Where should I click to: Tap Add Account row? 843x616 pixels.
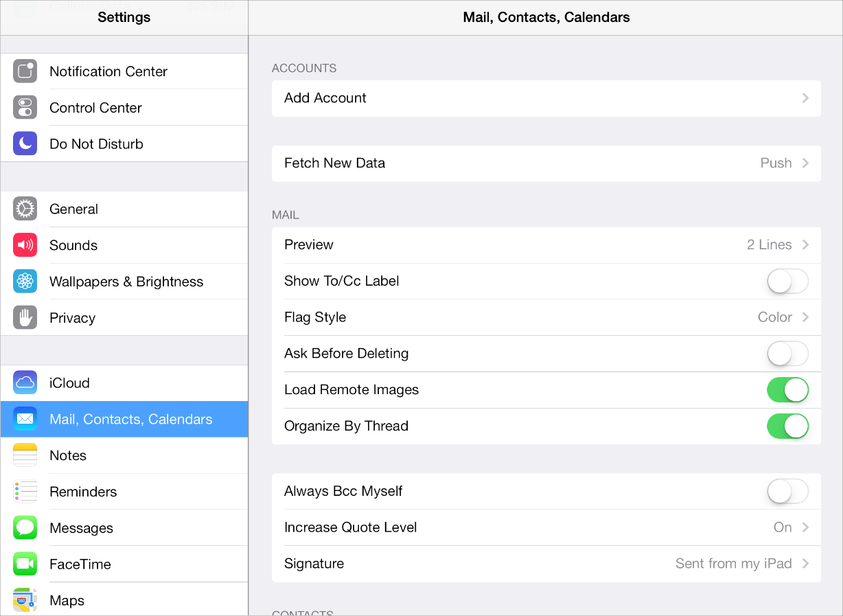coord(546,98)
